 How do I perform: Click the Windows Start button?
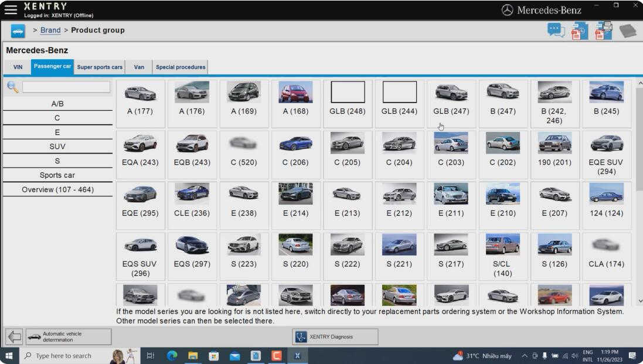click(x=9, y=355)
